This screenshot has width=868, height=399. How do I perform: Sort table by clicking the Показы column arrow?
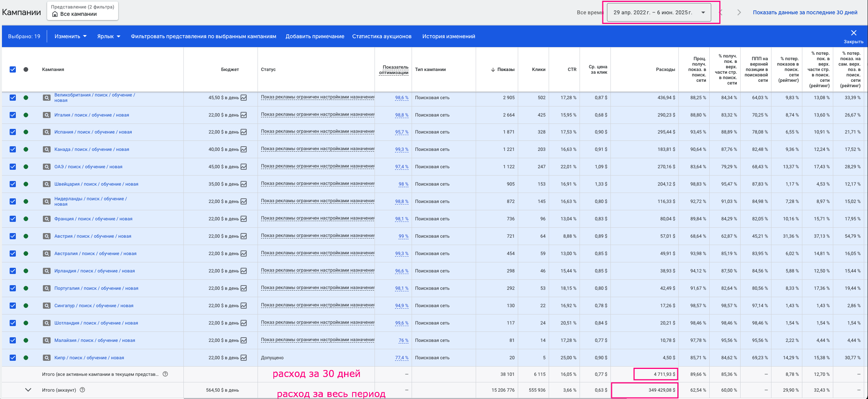[493, 69]
